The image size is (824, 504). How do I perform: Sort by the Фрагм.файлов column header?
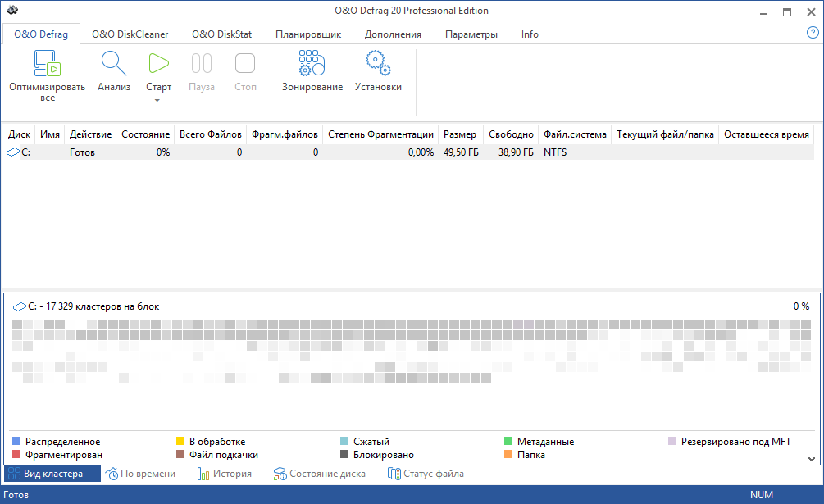coord(285,134)
